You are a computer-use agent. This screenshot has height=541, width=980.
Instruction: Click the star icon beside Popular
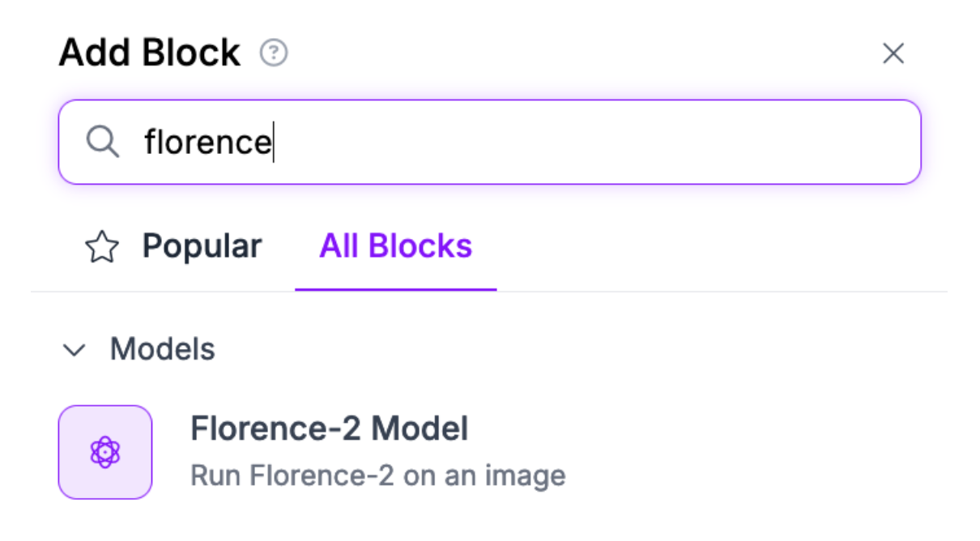coord(102,247)
